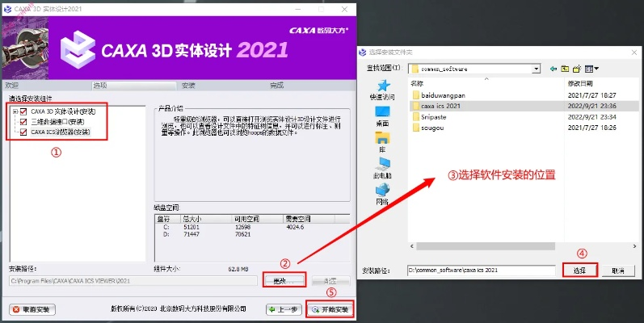
Task: Click the folder dialog title bar icon
Action: pos(362,52)
